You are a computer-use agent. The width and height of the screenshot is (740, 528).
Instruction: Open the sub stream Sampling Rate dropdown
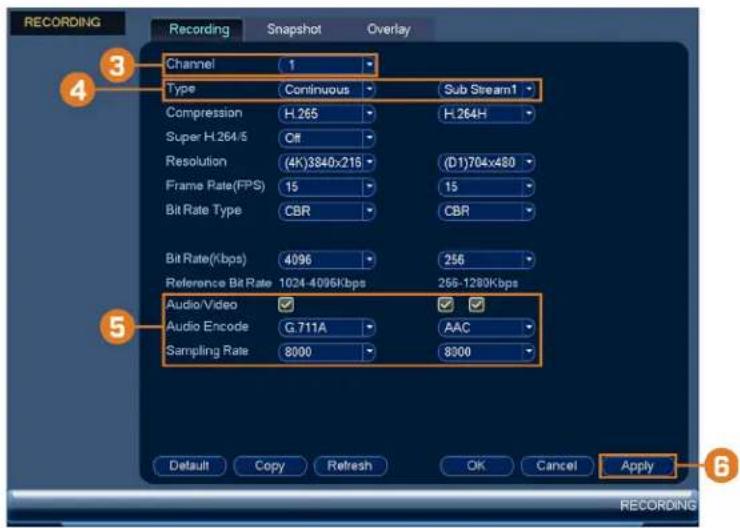point(486,352)
